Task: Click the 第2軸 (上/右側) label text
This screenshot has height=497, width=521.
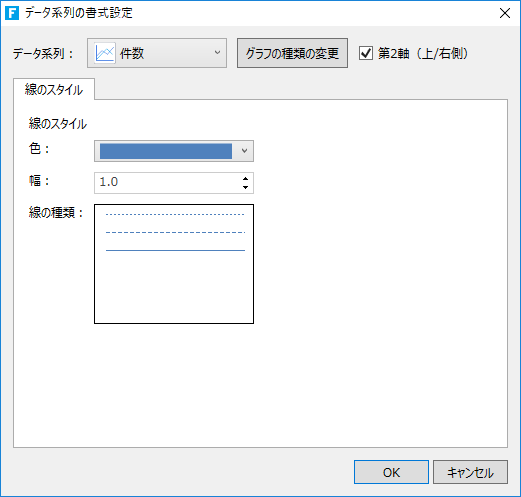Action: (423, 53)
